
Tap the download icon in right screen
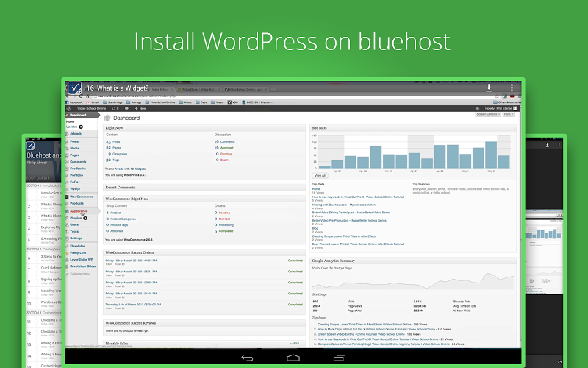click(x=547, y=144)
